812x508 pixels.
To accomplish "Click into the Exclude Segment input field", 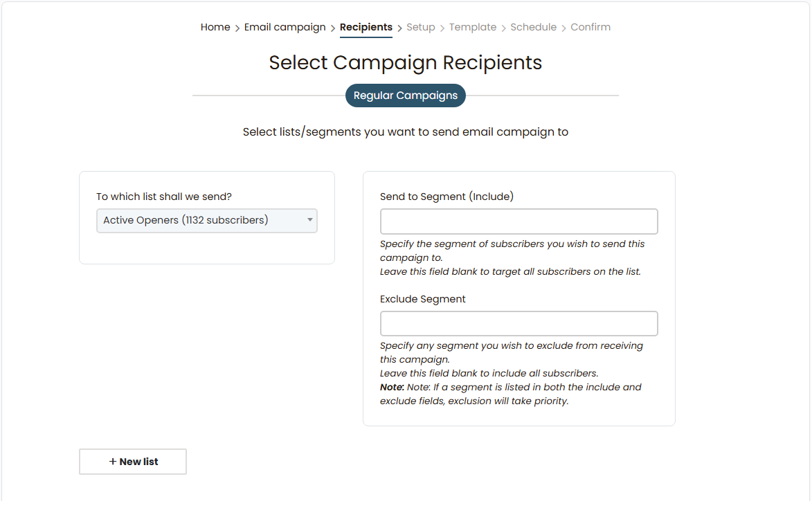I will coord(518,324).
